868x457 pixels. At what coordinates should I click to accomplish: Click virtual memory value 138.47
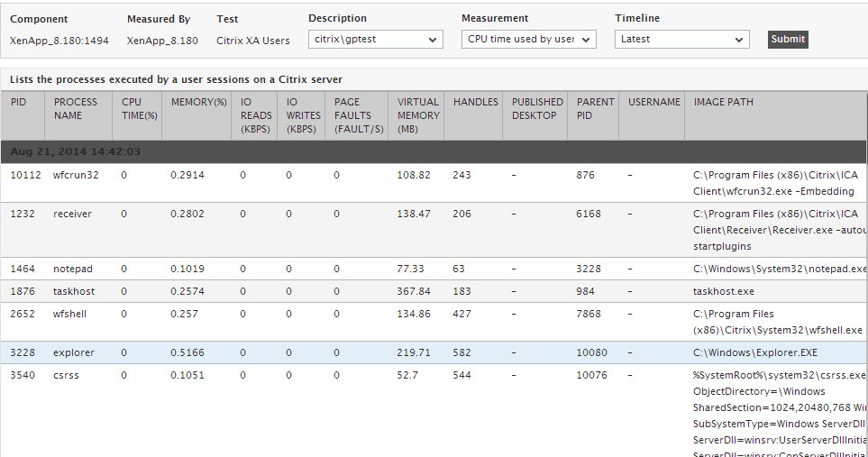[414, 214]
